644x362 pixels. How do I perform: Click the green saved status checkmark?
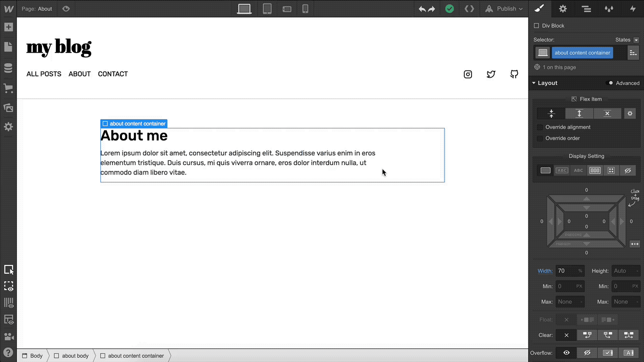pos(449,9)
